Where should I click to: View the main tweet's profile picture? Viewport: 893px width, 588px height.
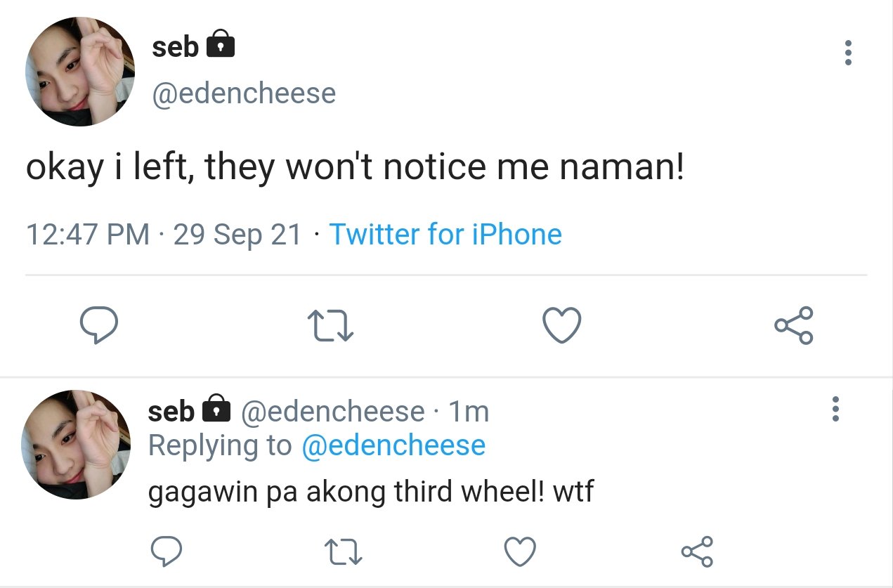[x=80, y=72]
